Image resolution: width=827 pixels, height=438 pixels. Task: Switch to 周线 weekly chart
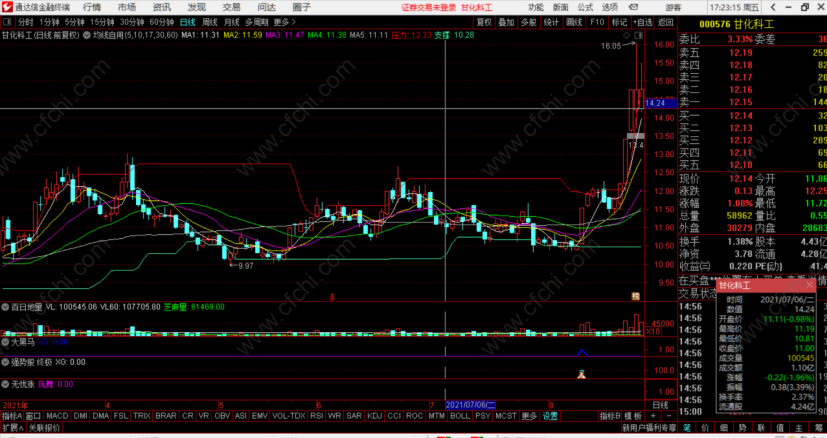pyautogui.click(x=210, y=22)
